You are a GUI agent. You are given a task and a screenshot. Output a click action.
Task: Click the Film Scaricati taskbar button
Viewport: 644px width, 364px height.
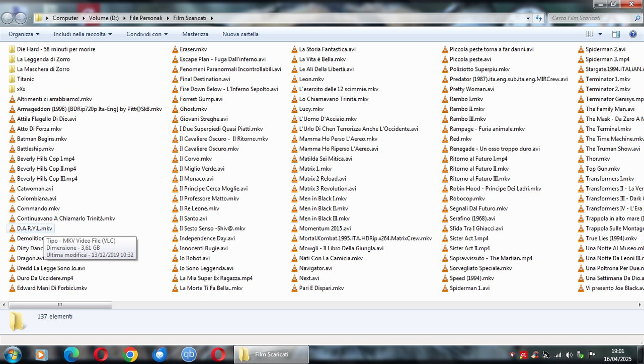pyautogui.click(x=272, y=354)
